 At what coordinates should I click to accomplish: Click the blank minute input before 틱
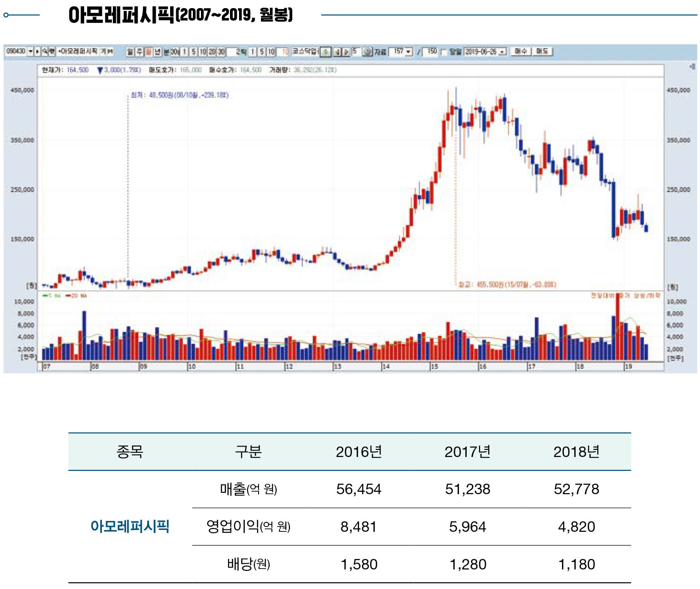pyautogui.click(x=234, y=51)
